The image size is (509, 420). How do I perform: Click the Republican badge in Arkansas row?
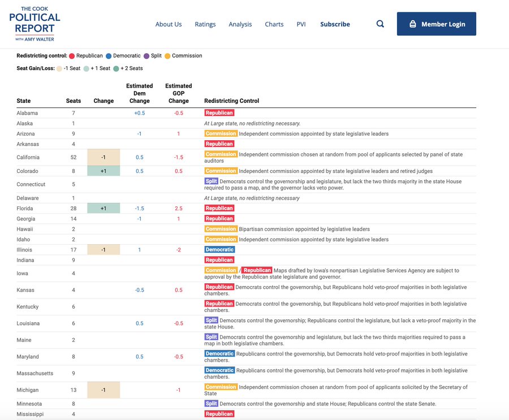[219, 144]
